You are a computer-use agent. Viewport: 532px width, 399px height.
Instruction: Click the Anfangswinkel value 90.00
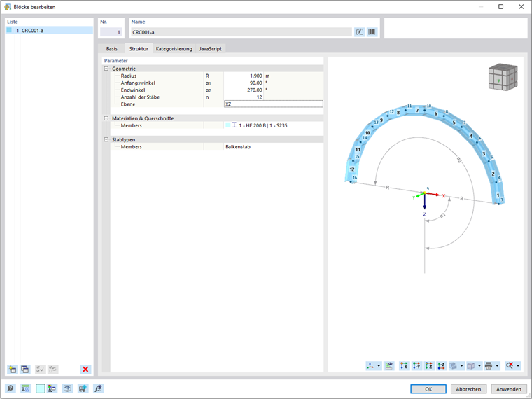244,83
